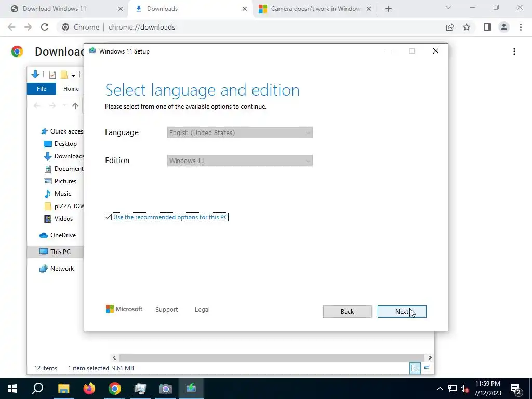Open the Camera app on the taskbar
This screenshot has height=399, width=532.
(x=166, y=389)
